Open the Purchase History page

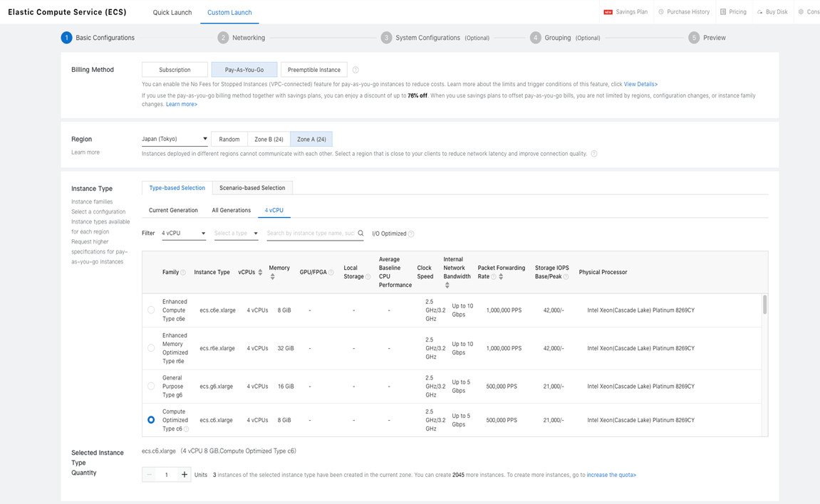(x=683, y=12)
